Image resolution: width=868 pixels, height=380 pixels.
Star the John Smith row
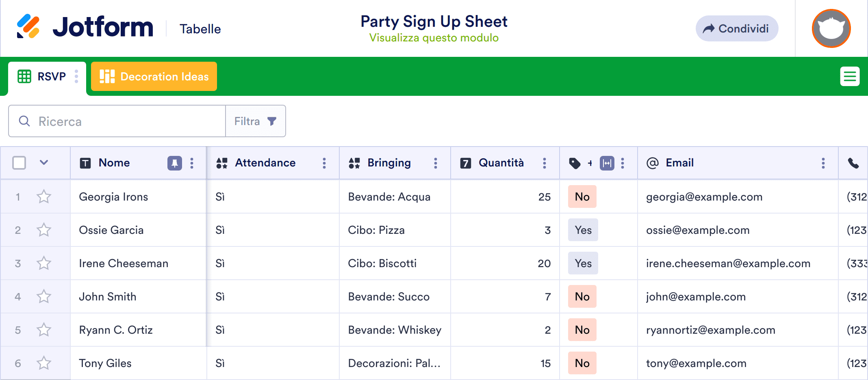[44, 297]
